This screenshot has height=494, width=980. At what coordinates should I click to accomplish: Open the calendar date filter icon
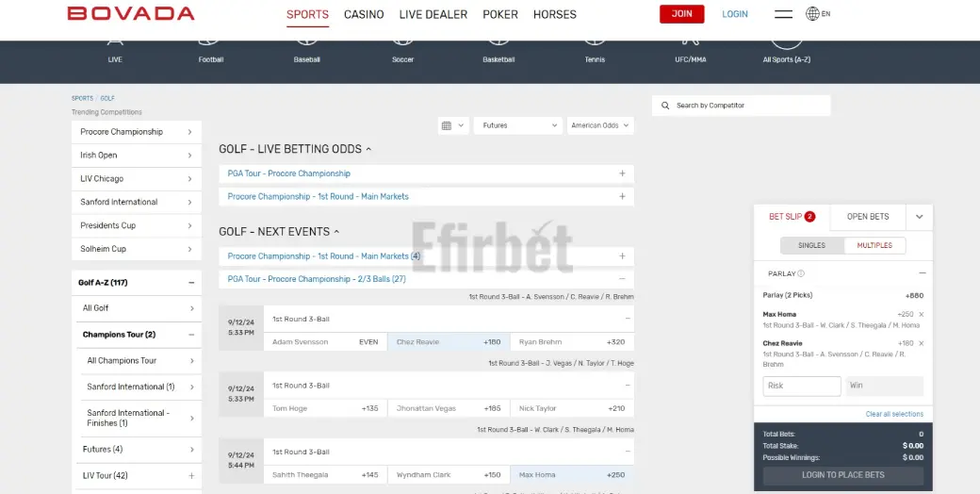[447, 125]
